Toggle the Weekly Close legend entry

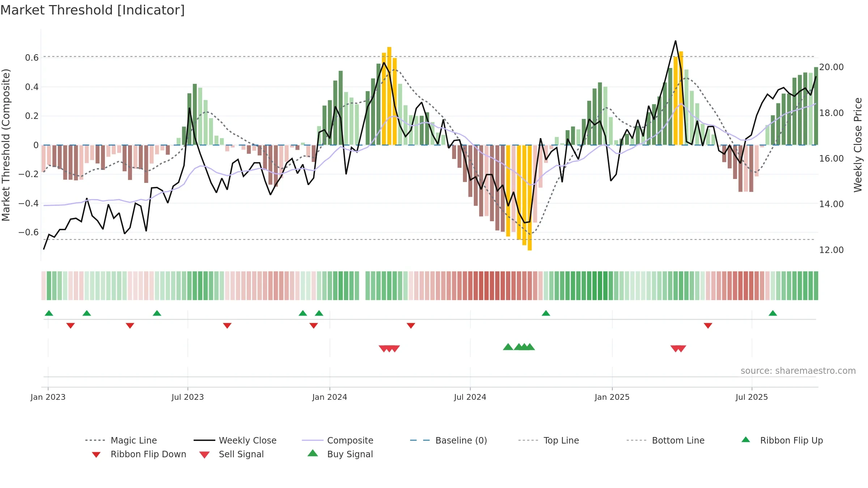[235, 440]
